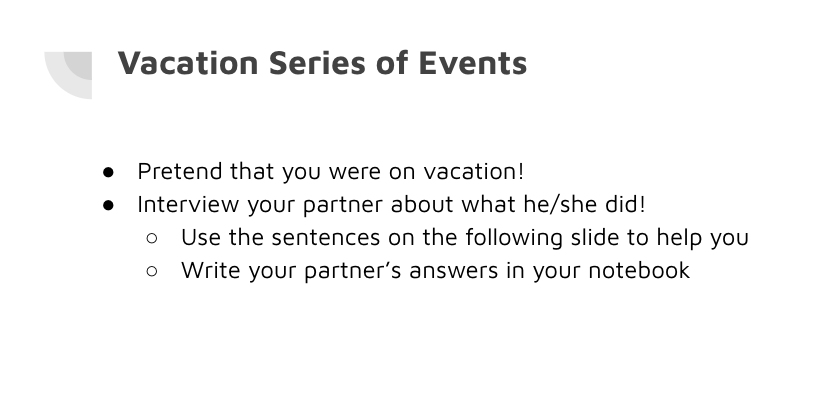Viewport: 820px width, 414px height.
Task: Select the line Interview your partner about
Action: pos(392,205)
